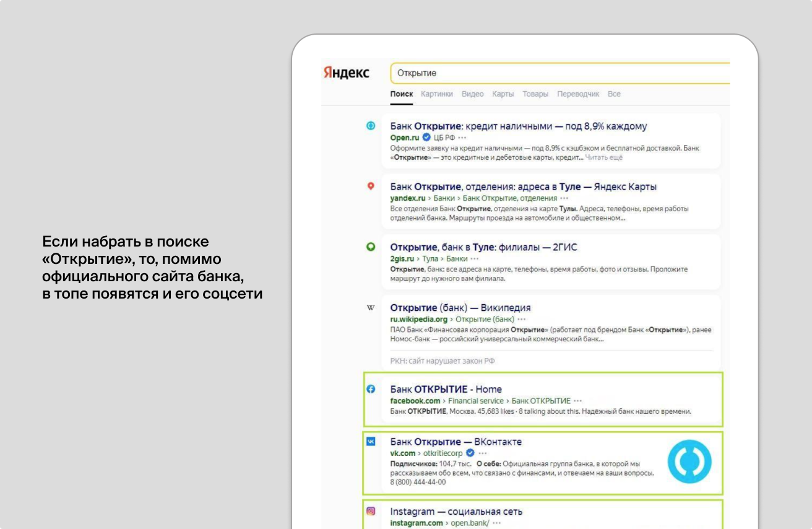812x529 pixels.
Task: Open 'Банк ОТКРЫТИЕ - Home' Facebook result
Action: tap(446, 390)
